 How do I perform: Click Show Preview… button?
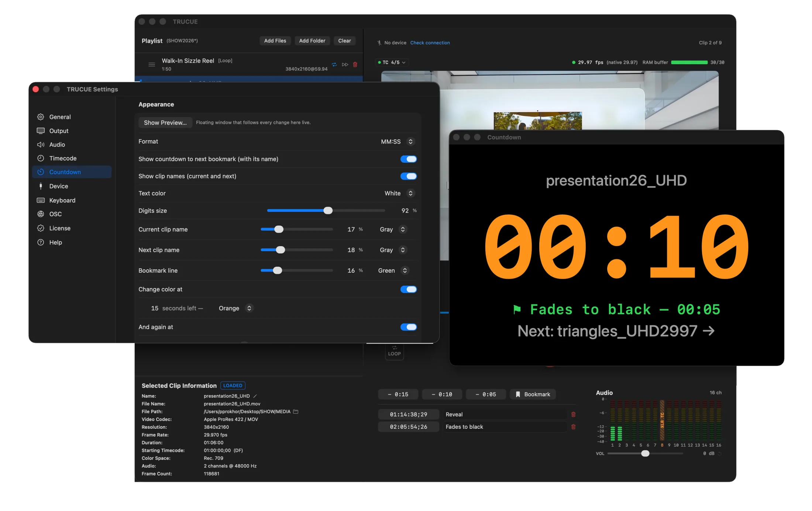click(165, 122)
